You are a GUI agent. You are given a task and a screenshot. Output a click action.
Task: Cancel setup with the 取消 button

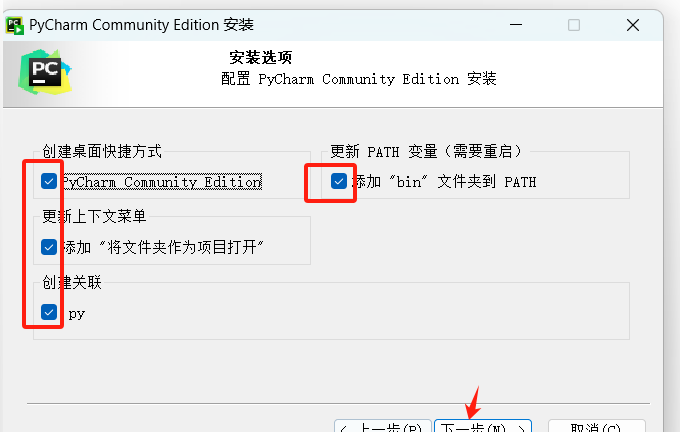pos(596,426)
